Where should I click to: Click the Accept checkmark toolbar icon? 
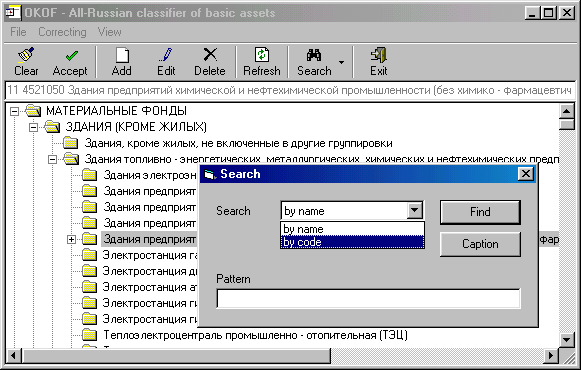click(71, 56)
